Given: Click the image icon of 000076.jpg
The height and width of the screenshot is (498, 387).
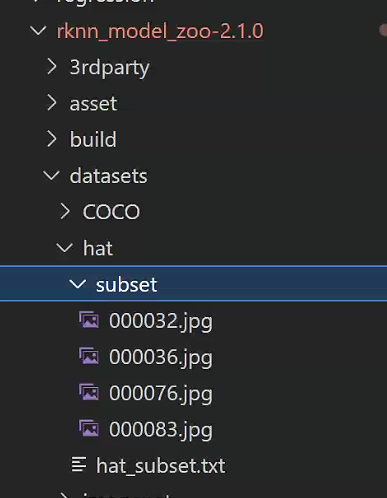Looking at the screenshot, I should click(89, 392).
